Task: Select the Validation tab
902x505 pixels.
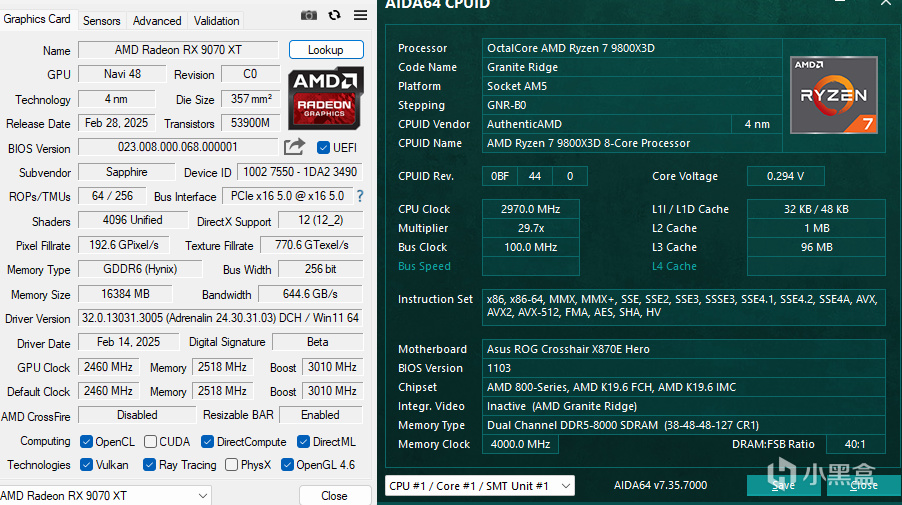Action: (x=217, y=21)
